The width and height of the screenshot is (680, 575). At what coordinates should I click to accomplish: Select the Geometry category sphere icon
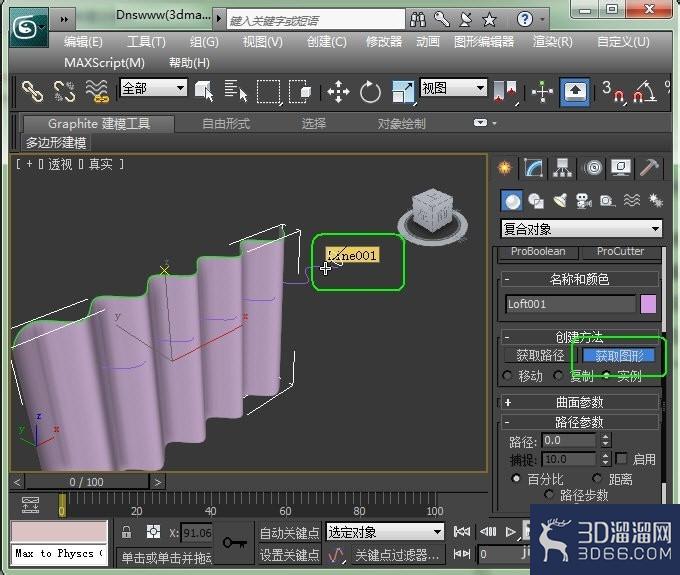[x=512, y=201]
